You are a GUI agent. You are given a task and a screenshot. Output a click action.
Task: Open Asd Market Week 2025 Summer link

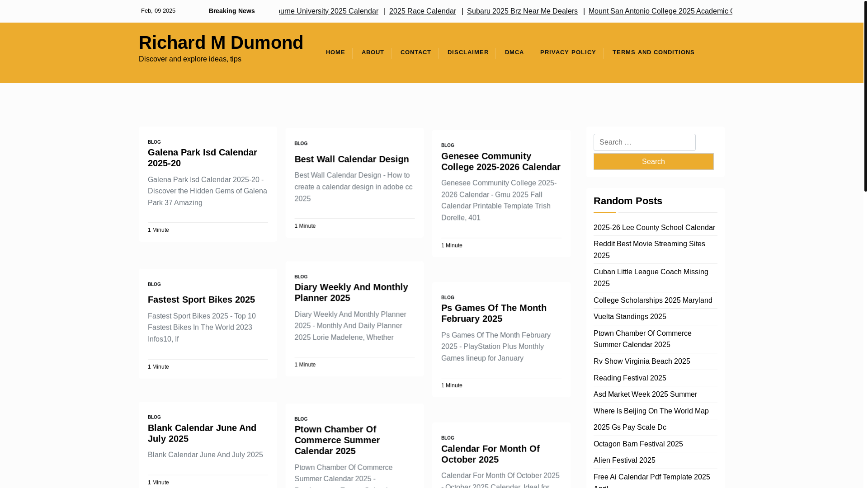click(645, 394)
